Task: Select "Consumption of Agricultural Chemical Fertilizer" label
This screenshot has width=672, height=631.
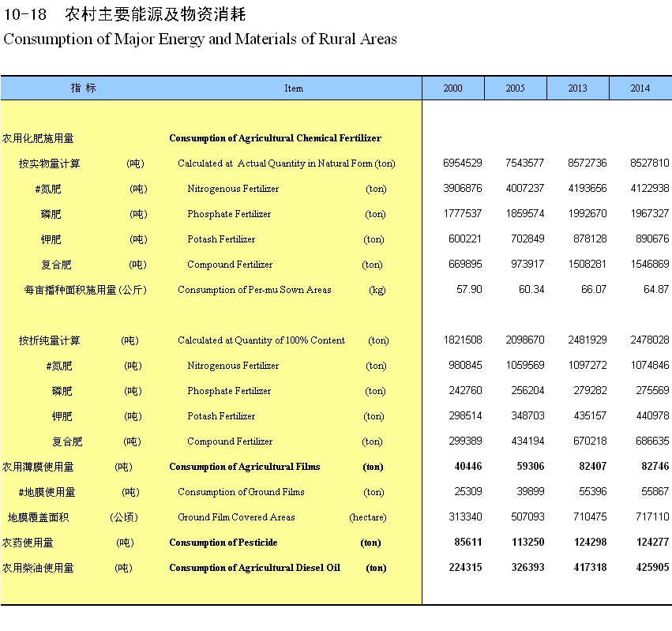Action: tap(275, 138)
